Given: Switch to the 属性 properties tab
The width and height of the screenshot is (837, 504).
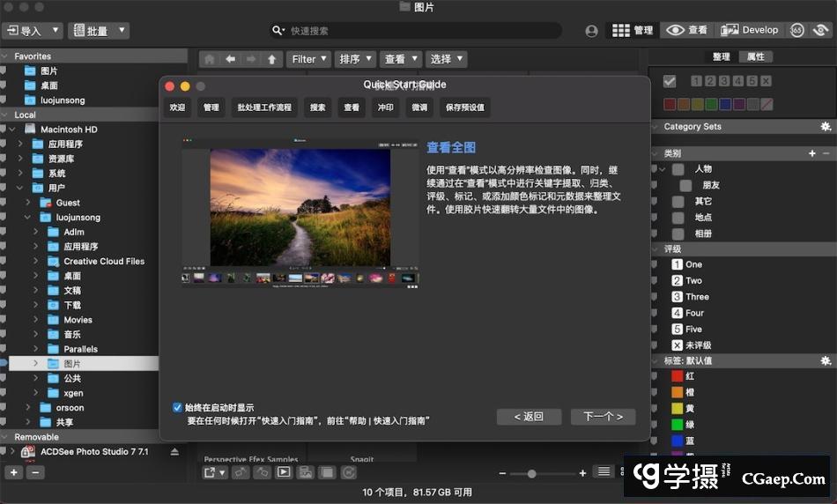Looking at the screenshot, I should 756,56.
